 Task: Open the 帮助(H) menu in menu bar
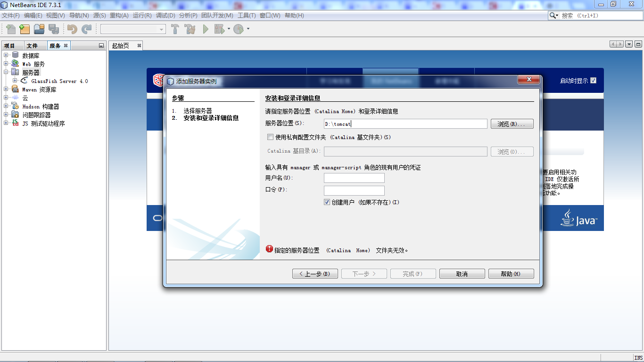click(294, 16)
